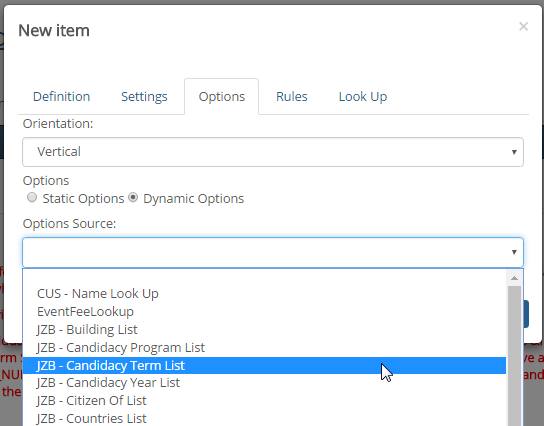Click the Orientation dropdown arrow
The height and width of the screenshot is (426, 544).
514,152
